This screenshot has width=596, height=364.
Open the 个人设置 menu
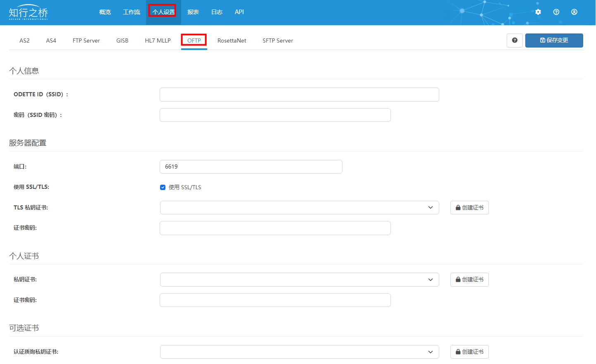coord(163,12)
